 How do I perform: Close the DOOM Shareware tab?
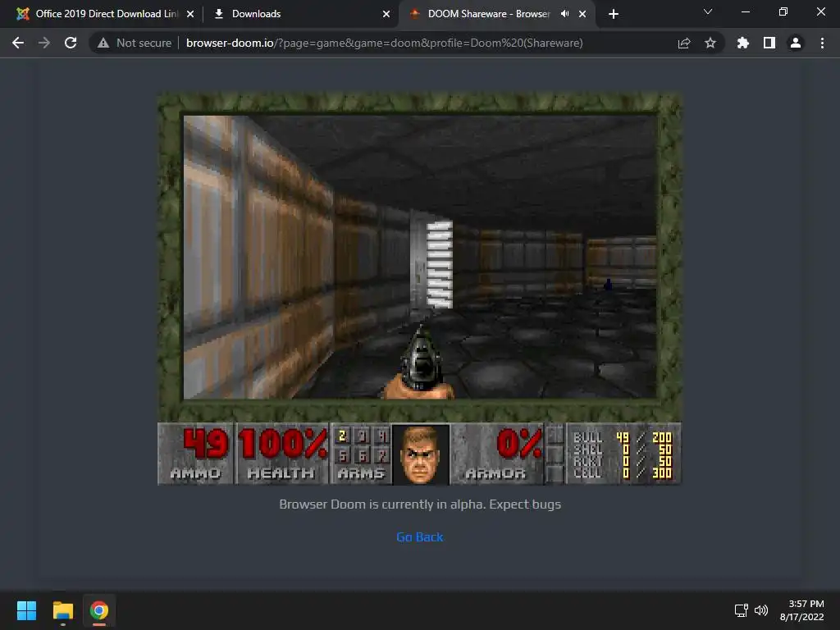[582, 14]
